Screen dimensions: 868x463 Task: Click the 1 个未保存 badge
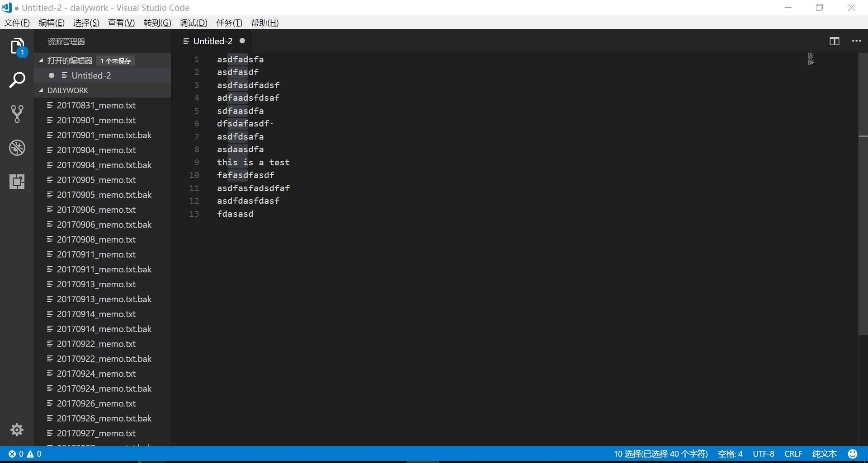point(116,61)
